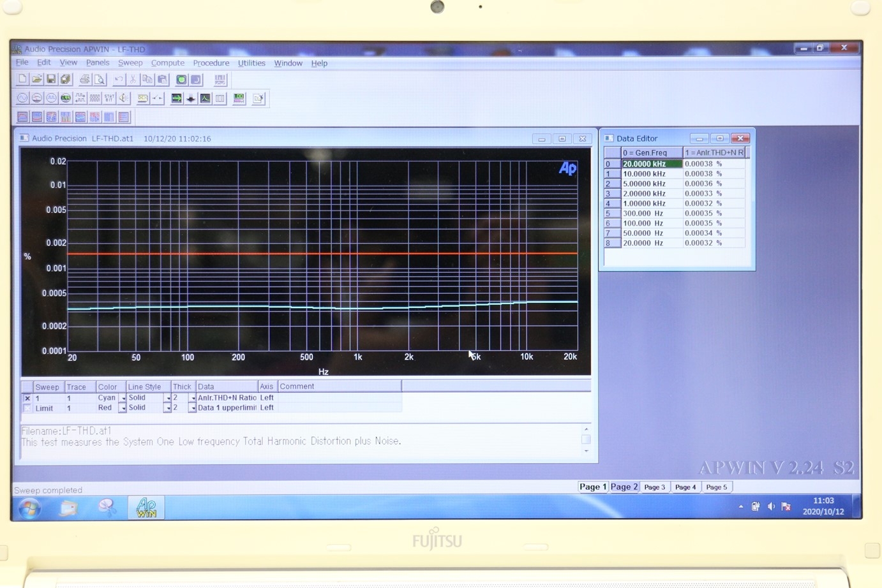Screen dimensions: 882x588
Task: Open the Sweep panel green-arrow icon
Action: [x=177, y=98]
